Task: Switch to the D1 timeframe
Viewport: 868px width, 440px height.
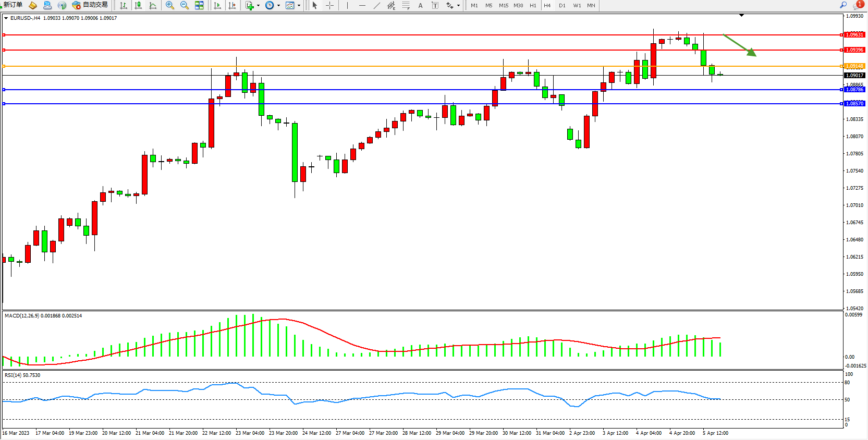Action: pyautogui.click(x=562, y=5)
